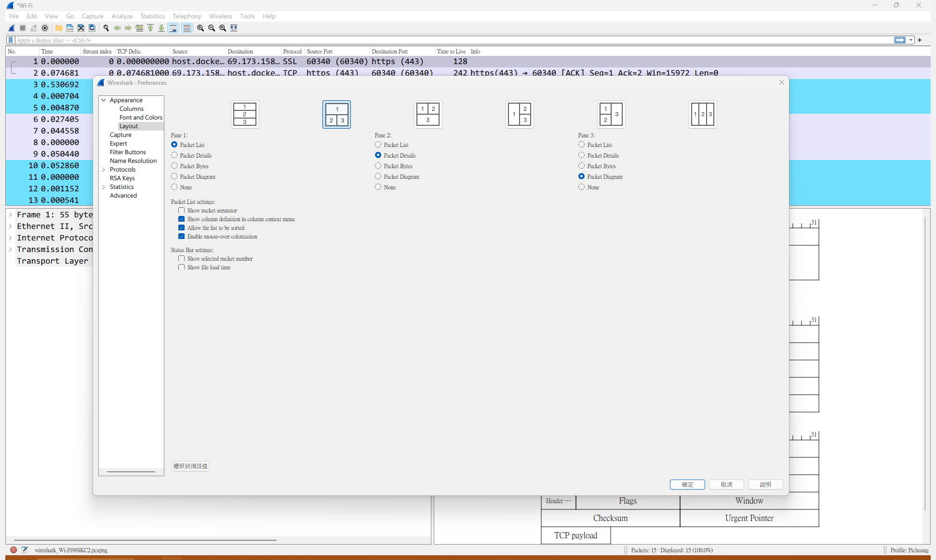This screenshot has width=936, height=560.
Task: Open the Wireless menu
Action: [220, 16]
